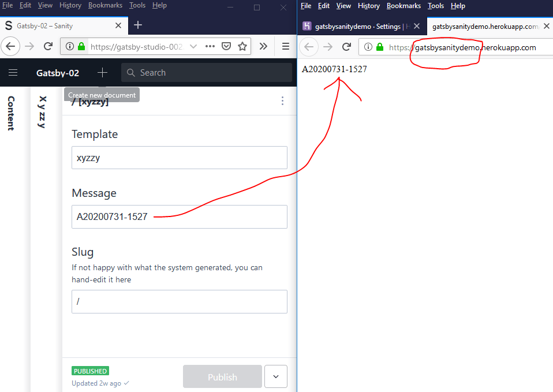Open History menu in left window

click(x=70, y=5)
